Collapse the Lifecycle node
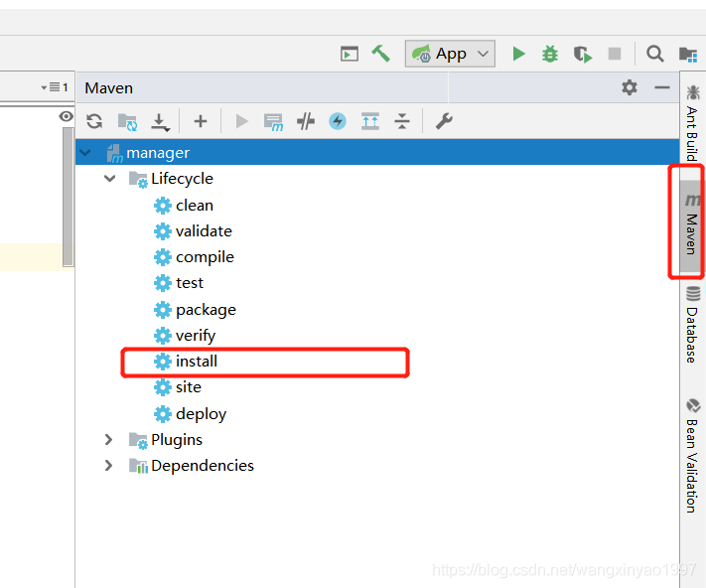The width and height of the screenshot is (706, 588). coord(109,179)
